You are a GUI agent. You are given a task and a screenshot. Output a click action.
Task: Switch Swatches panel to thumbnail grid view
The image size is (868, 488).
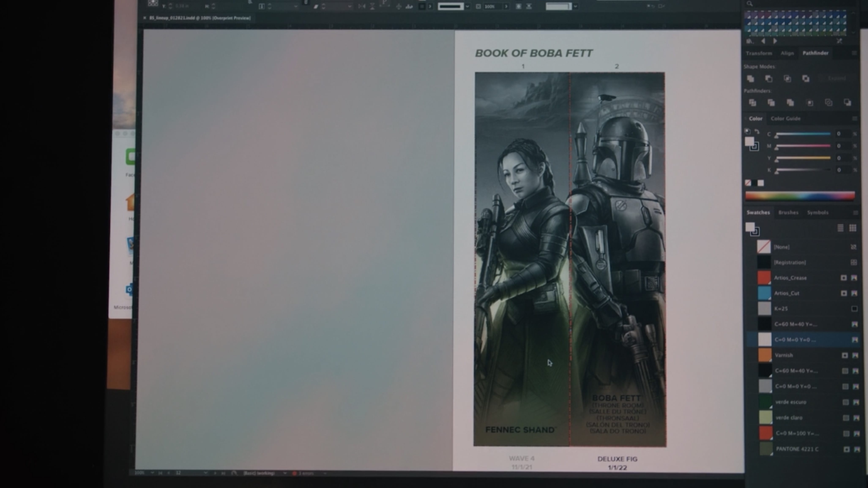(x=853, y=228)
